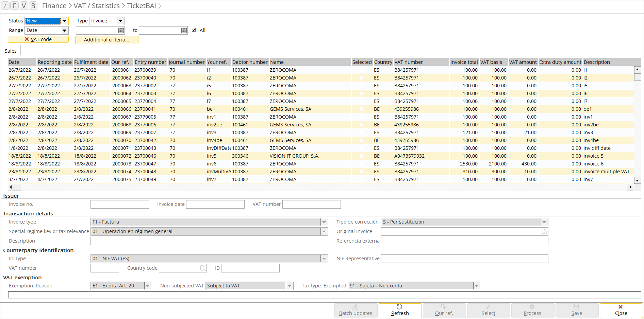Tick Selected checkbox for invoice i6
644x319 pixels.
(x=362, y=93)
